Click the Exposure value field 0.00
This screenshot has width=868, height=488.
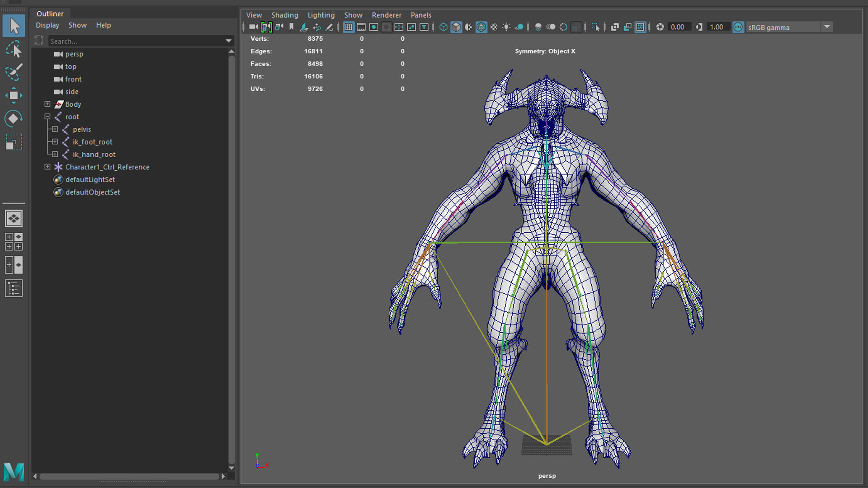pyautogui.click(x=679, y=27)
